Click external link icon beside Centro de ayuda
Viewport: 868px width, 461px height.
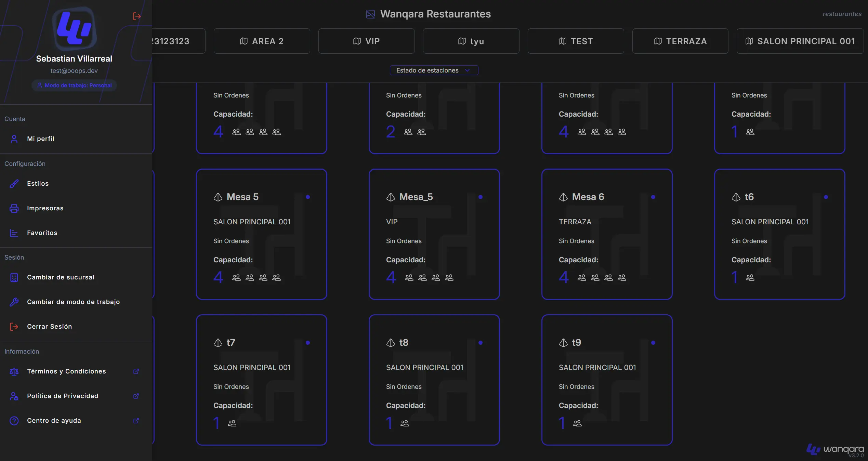coord(136,421)
